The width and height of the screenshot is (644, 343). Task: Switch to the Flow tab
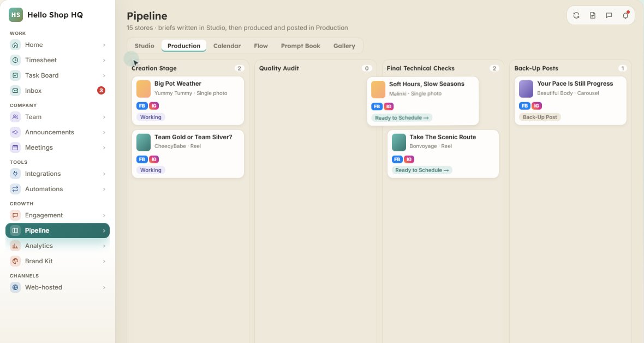(261, 46)
